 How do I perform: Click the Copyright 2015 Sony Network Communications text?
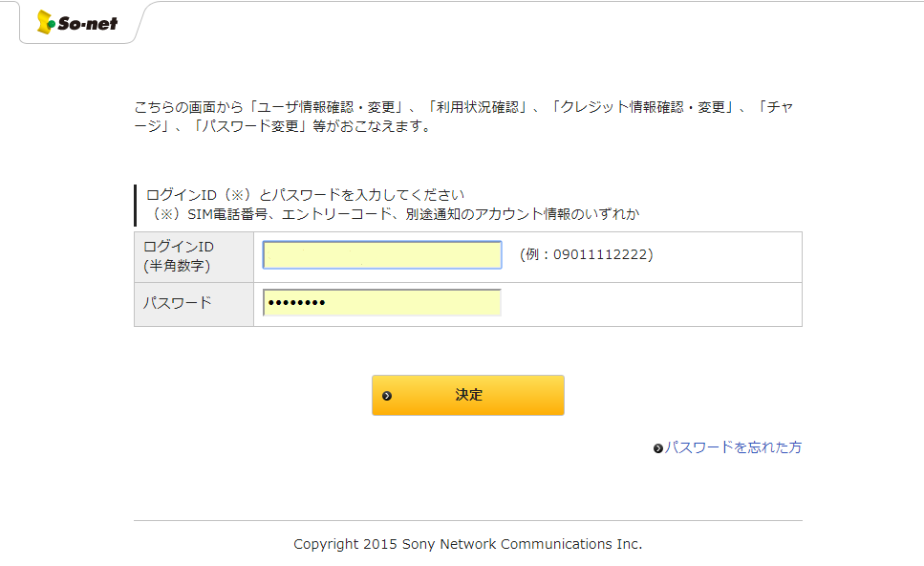[x=468, y=544]
